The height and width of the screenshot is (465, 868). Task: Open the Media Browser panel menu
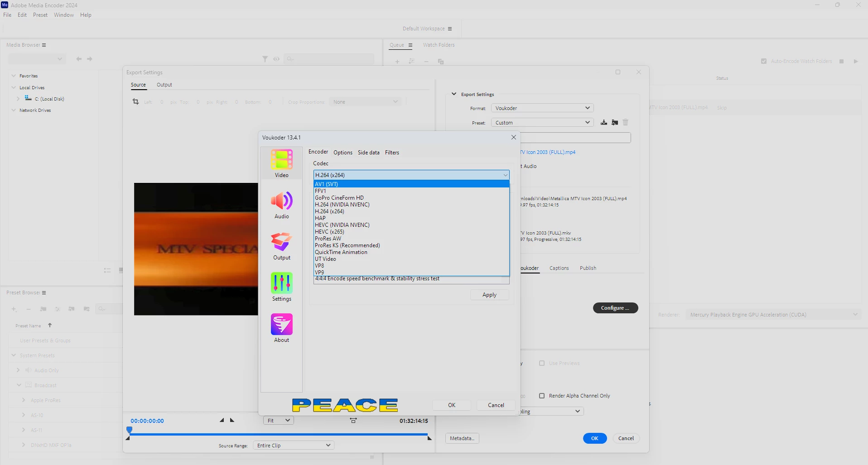pos(44,45)
